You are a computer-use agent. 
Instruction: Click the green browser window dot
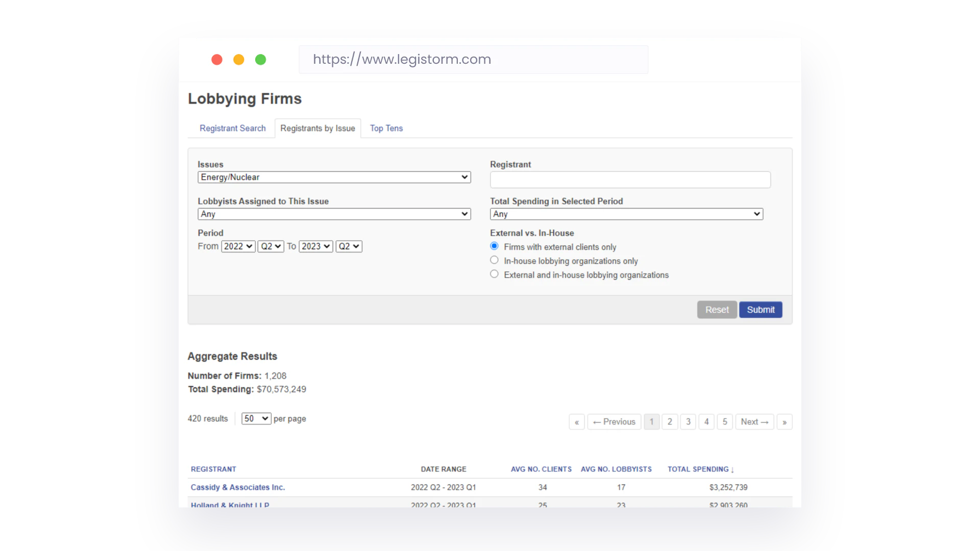(x=260, y=60)
